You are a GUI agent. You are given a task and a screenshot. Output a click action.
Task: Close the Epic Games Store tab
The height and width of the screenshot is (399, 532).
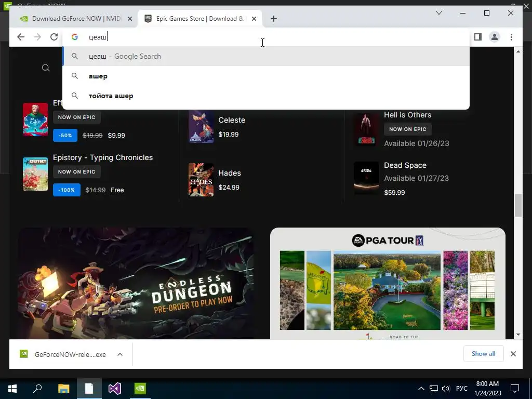(x=254, y=19)
